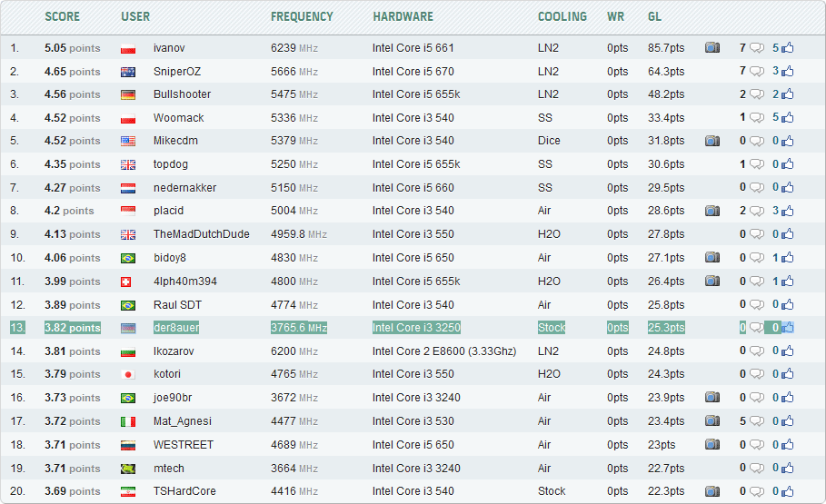
Task: Open user profile link nedernakker
Action: 184,188
